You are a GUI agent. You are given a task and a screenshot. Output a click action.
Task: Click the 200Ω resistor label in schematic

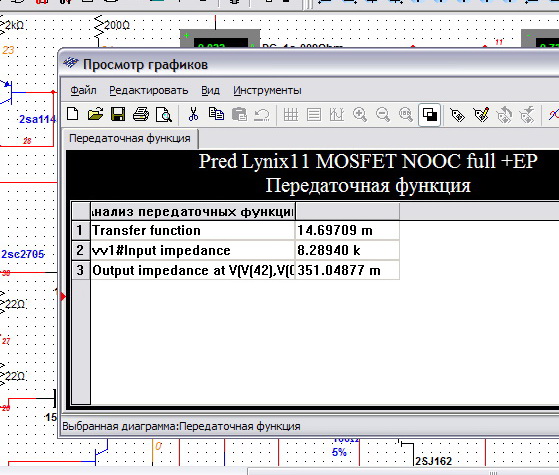click(x=117, y=25)
